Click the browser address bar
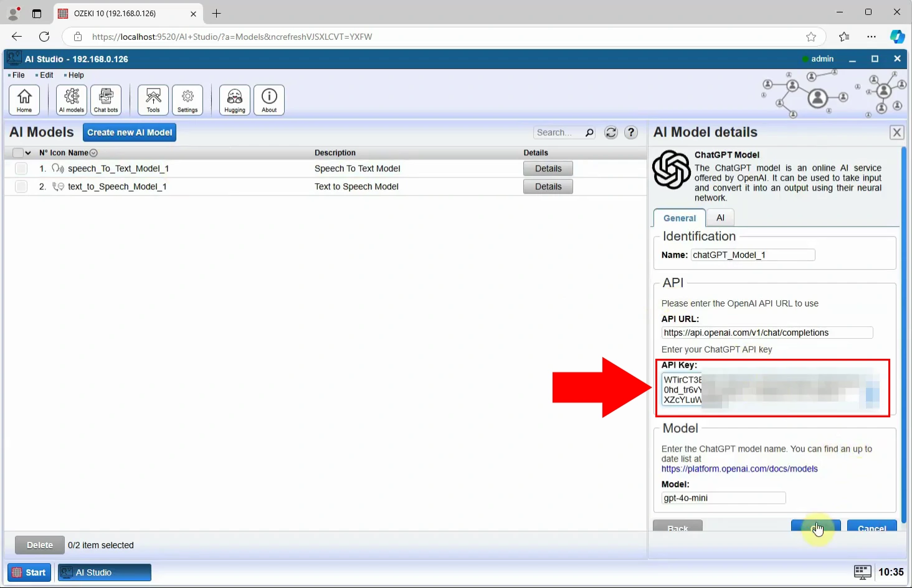Viewport: 912px width, 588px height. pos(445,37)
